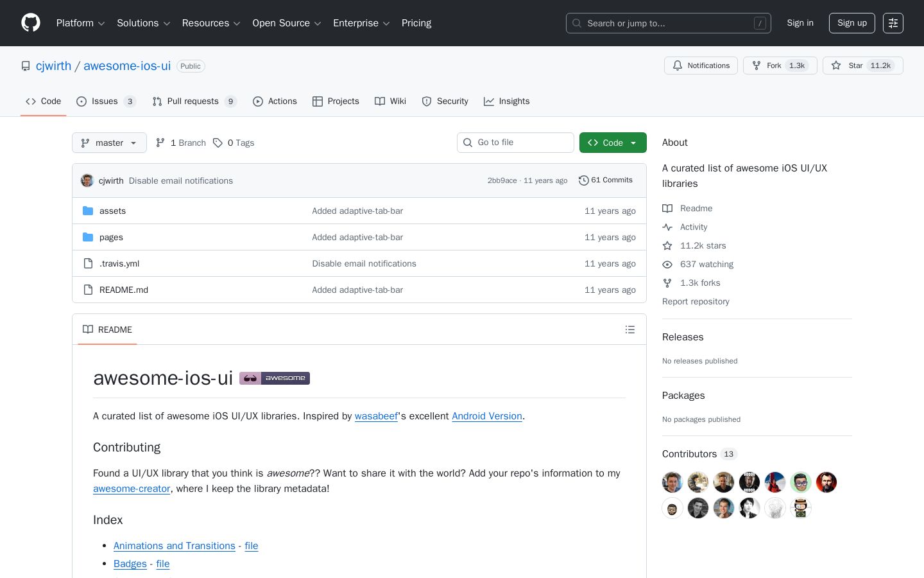Screen dimensions: 924x578
Task: Open the README.md file
Action: pyautogui.click(x=124, y=290)
